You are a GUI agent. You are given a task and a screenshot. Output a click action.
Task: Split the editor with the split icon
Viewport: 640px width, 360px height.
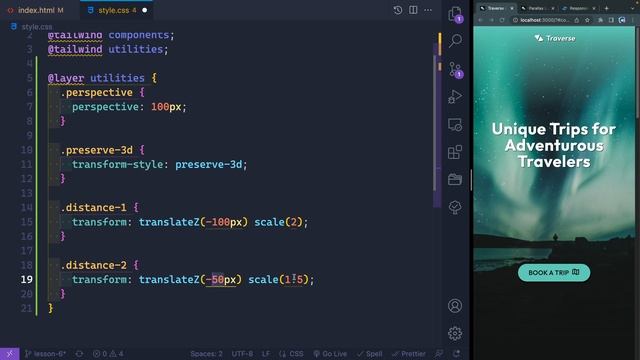pos(413,10)
